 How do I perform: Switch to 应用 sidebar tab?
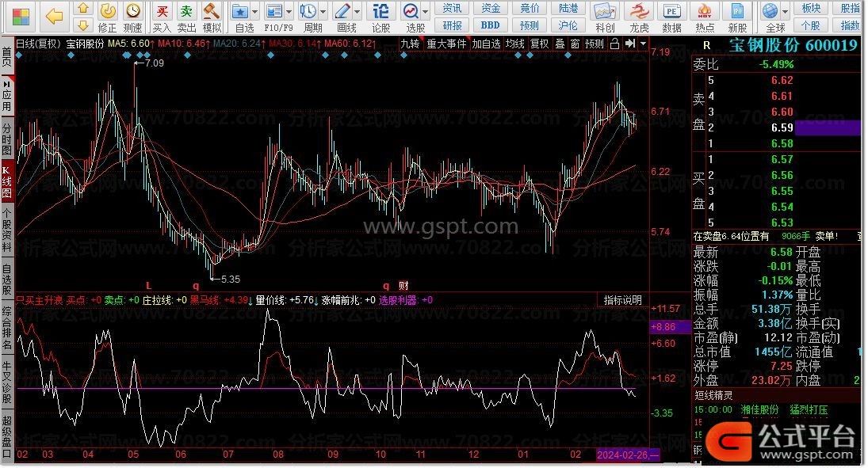coord(6,95)
